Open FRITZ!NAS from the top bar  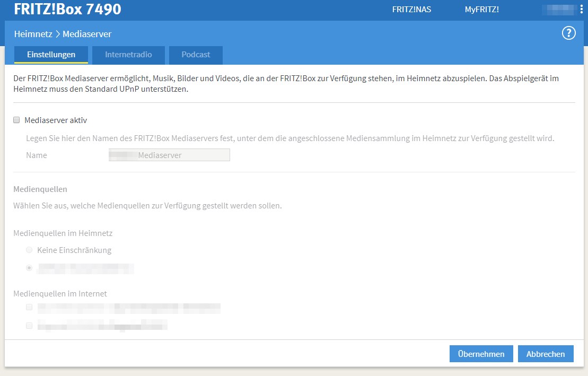pyautogui.click(x=411, y=10)
